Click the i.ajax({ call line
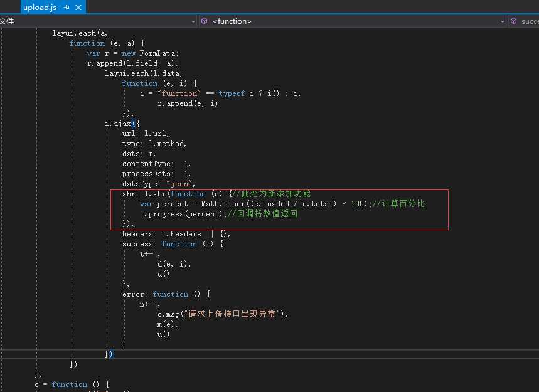 [122, 124]
